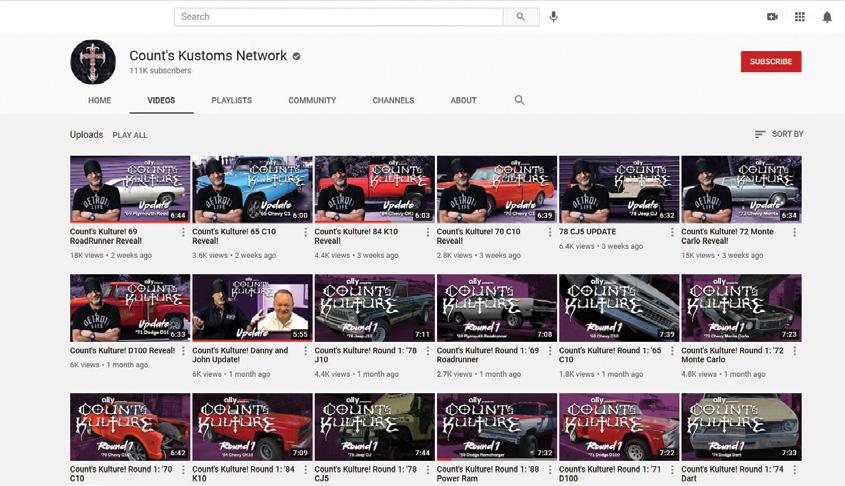Expand the Uploads filter dropdown
Viewport: 845px width, 486px height.
[86, 135]
